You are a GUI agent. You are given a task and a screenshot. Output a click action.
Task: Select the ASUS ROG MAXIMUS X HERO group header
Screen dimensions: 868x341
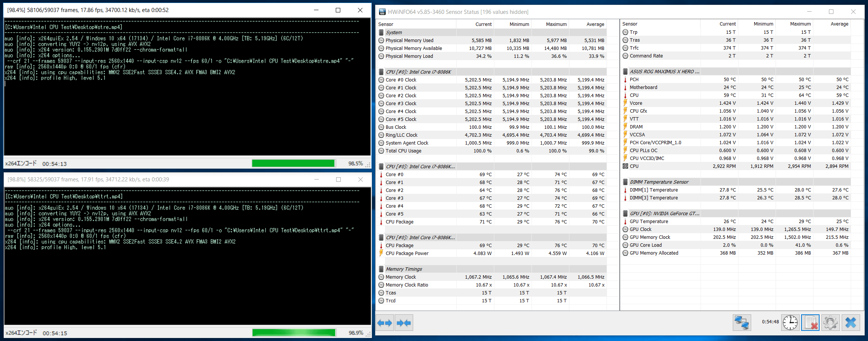click(736, 71)
